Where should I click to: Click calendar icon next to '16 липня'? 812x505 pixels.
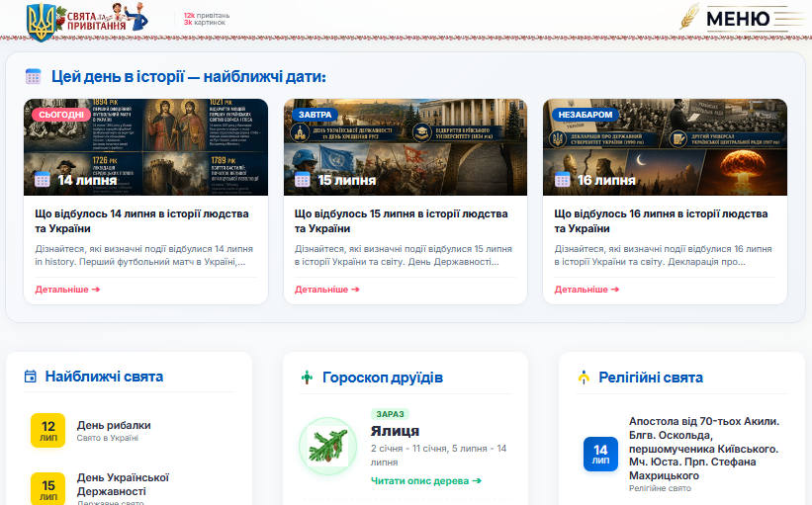point(563,180)
